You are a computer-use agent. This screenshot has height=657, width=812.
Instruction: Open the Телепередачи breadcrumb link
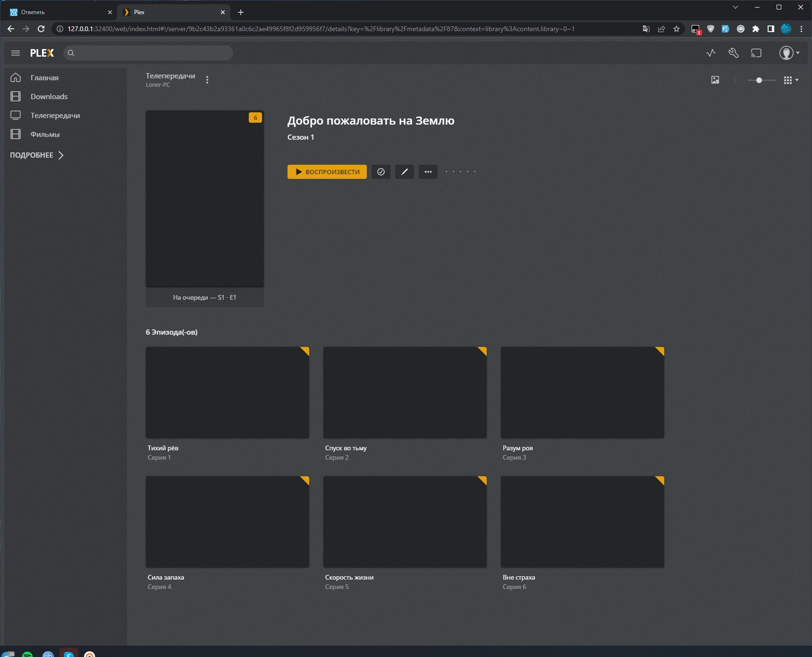(x=170, y=76)
